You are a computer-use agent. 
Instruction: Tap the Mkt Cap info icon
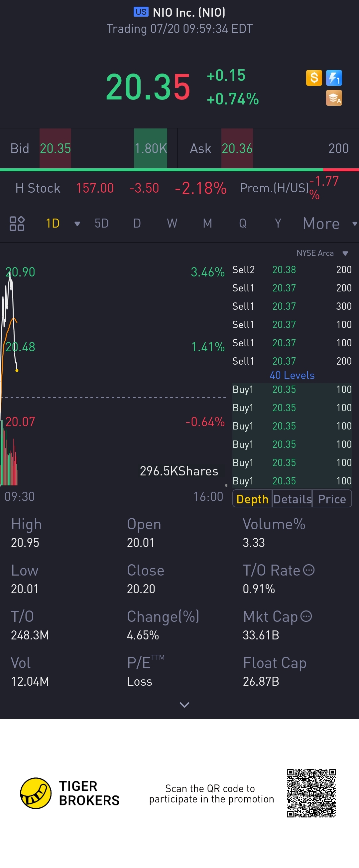point(306,616)
